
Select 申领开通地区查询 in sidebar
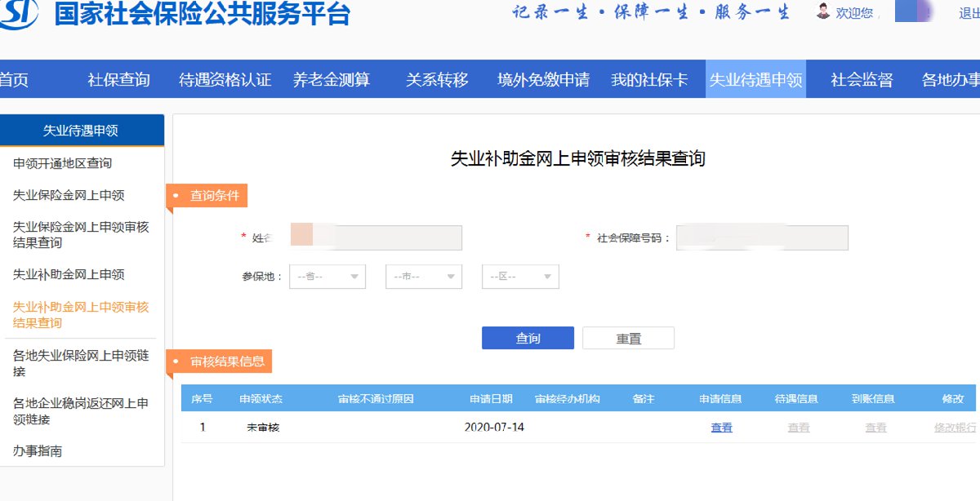pyautogui.click(x=63, y=163)
